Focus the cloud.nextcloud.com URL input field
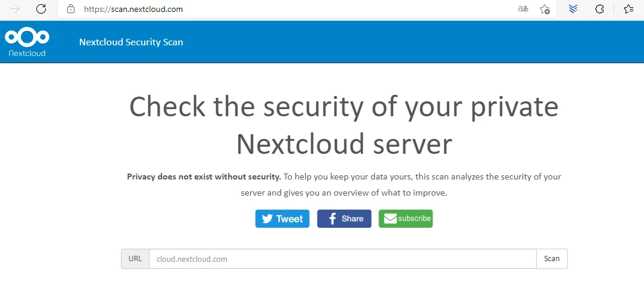This screenshot has height=291, width=644. (343, 259)
